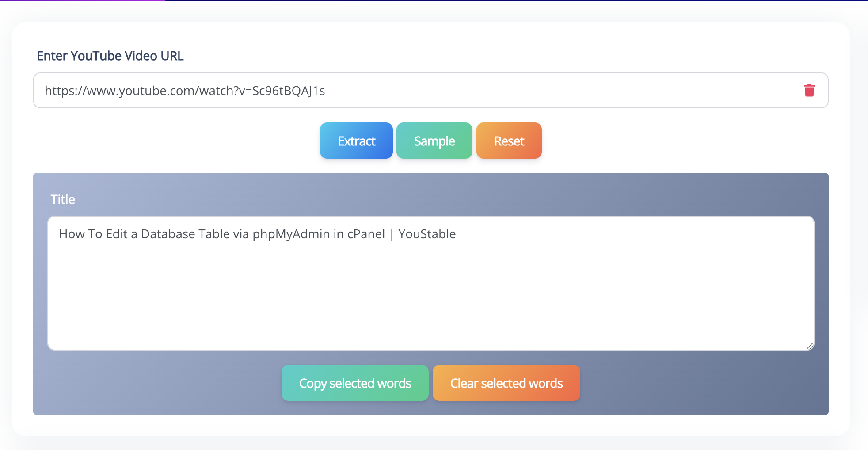
Task: Click Copy selected words
Action: (355, 383)
